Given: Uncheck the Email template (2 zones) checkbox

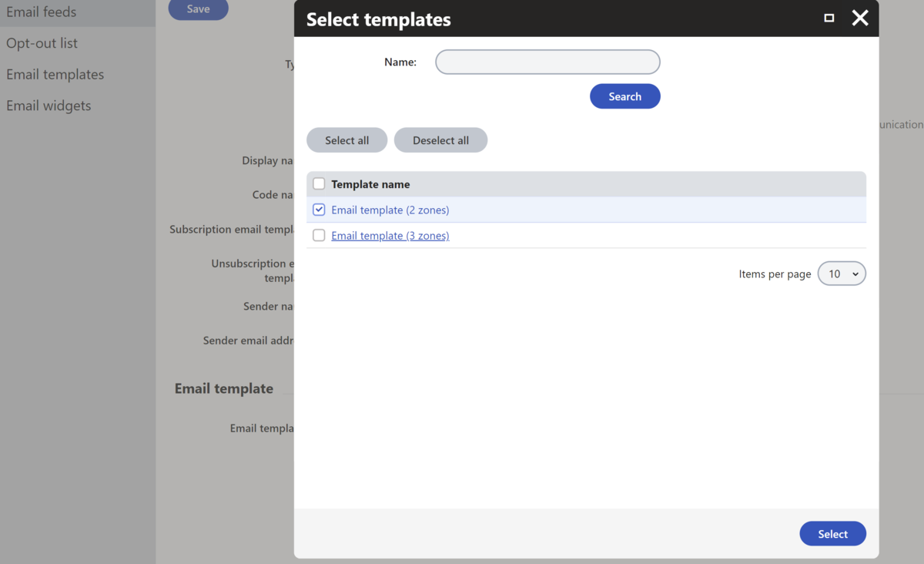Looking at the screenshot, I should (319, 210).
